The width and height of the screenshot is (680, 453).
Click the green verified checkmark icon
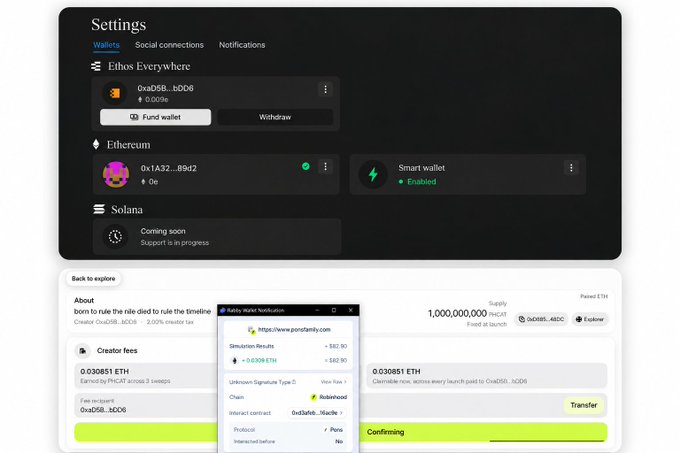(x=306, y=166)
